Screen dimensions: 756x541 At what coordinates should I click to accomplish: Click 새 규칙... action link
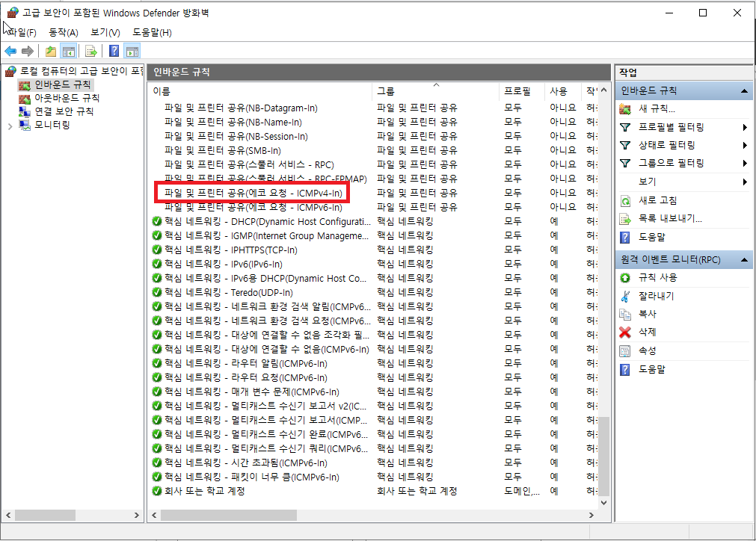point(657,109)
